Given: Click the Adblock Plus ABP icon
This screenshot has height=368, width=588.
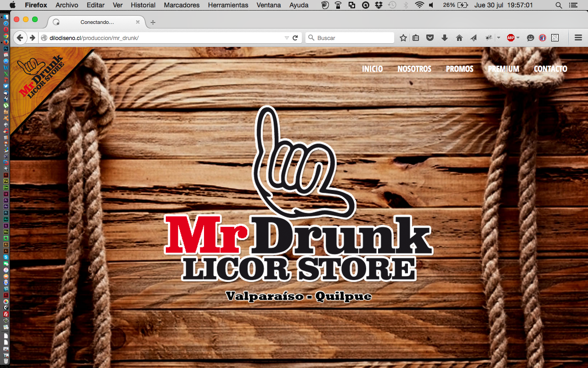Looking at the screenshot, I should [x=511, y=38].
